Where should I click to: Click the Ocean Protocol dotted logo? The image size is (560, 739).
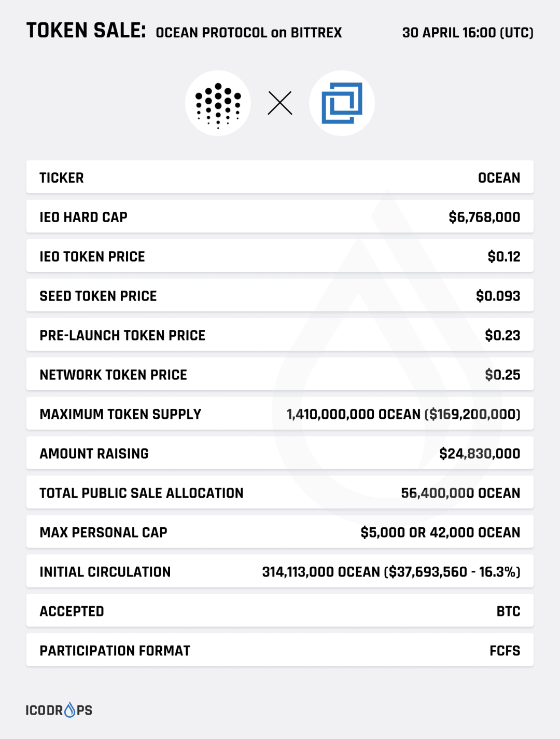[x=218, y=103]
